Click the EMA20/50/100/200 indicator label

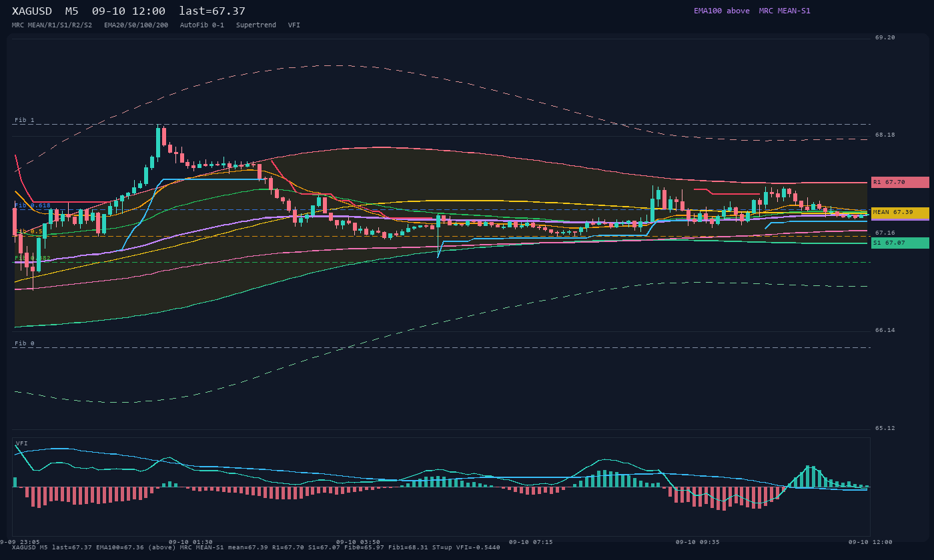pyautogui.click(x=136, y=25)
